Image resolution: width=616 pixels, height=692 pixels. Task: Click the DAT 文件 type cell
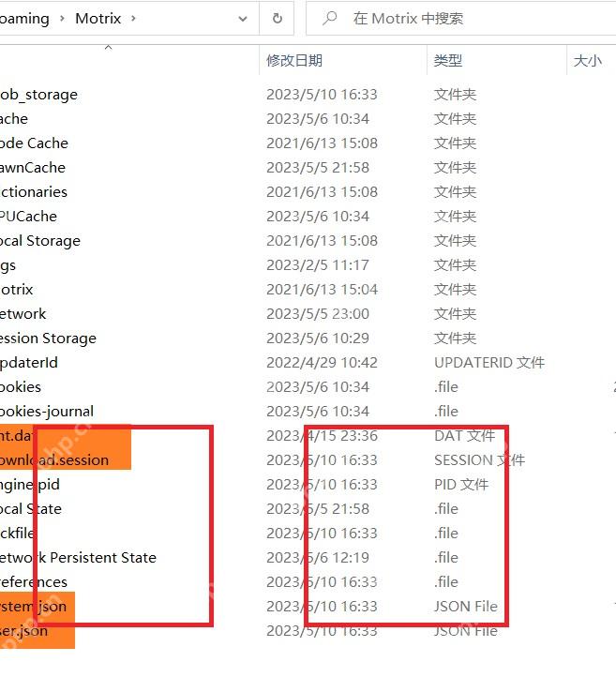click(x=464, y=436)
